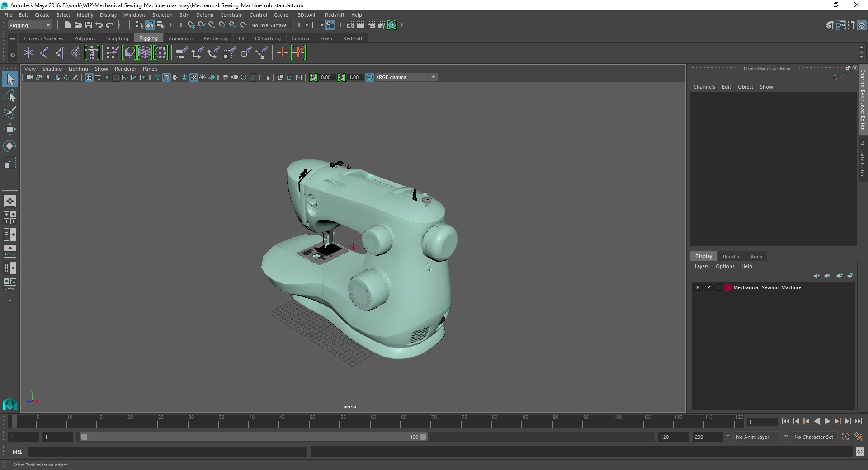Screen dimensions: 868x470
Task: Open Options menu in Layer Editor
Action: coord(725,266)
